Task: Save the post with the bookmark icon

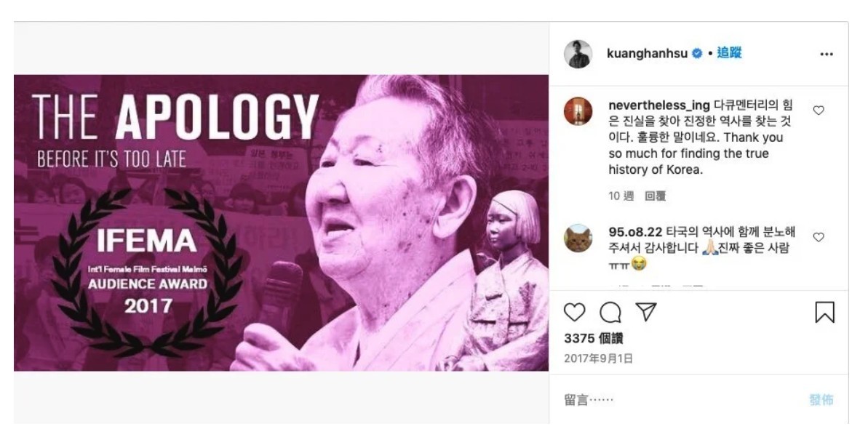Action: tap(824, 313)
